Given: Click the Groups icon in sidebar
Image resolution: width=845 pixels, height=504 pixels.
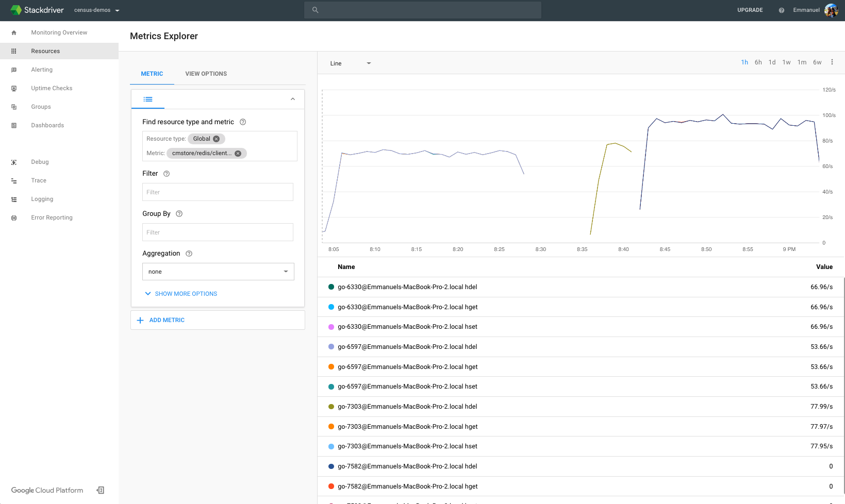Looking at the screenshot, I should tap(14, 107).
